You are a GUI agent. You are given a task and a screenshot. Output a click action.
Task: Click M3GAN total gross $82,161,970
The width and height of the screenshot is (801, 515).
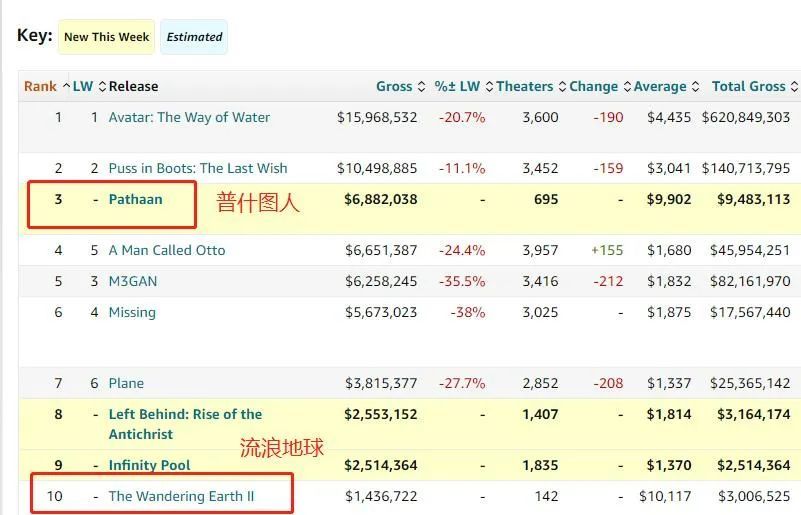click(x=750, y=282)
